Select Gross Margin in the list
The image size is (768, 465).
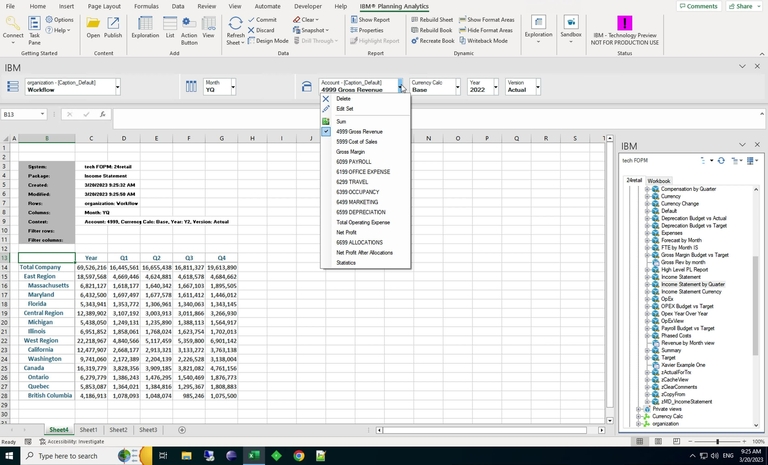(x=365, y=152)
